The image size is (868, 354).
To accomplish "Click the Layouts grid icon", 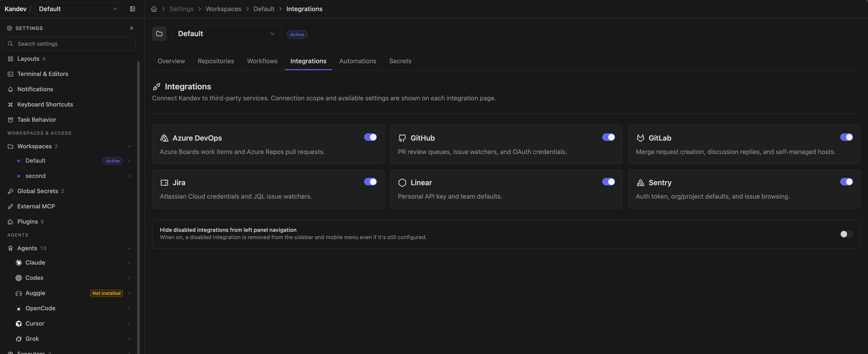I will (10, 59).
